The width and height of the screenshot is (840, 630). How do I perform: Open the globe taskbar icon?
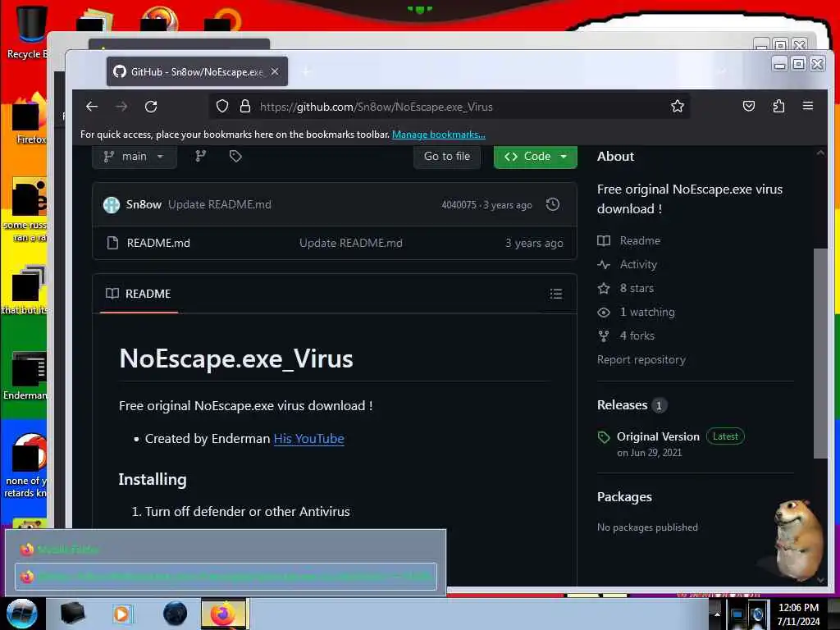pos(175,614)
